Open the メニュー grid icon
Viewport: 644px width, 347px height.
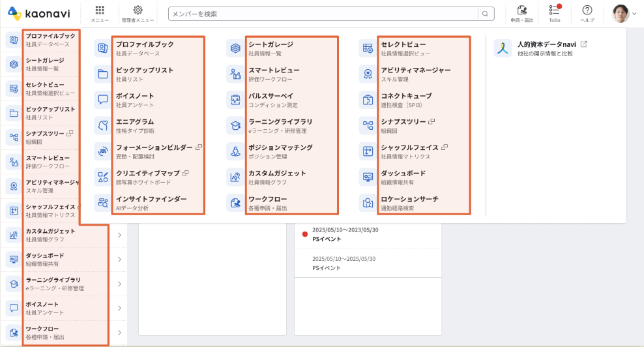(x=99, y=11)
